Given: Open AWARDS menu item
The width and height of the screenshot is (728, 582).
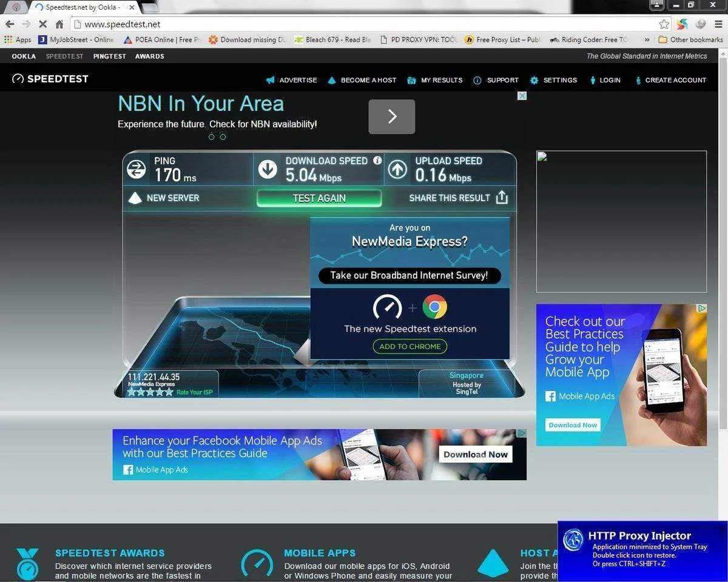Looking at the screenshot, I should [x=149, y=56].
